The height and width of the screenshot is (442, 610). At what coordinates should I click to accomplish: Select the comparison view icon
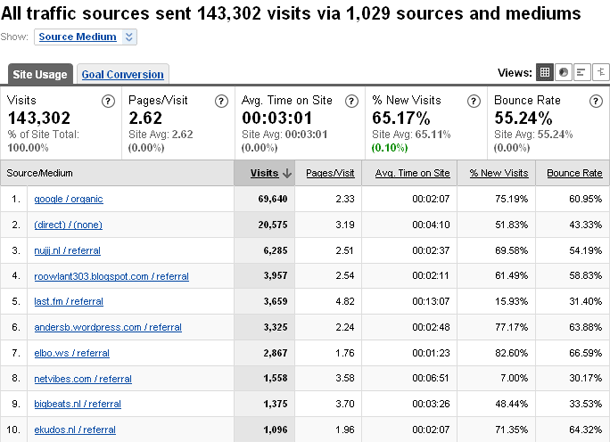598,73
